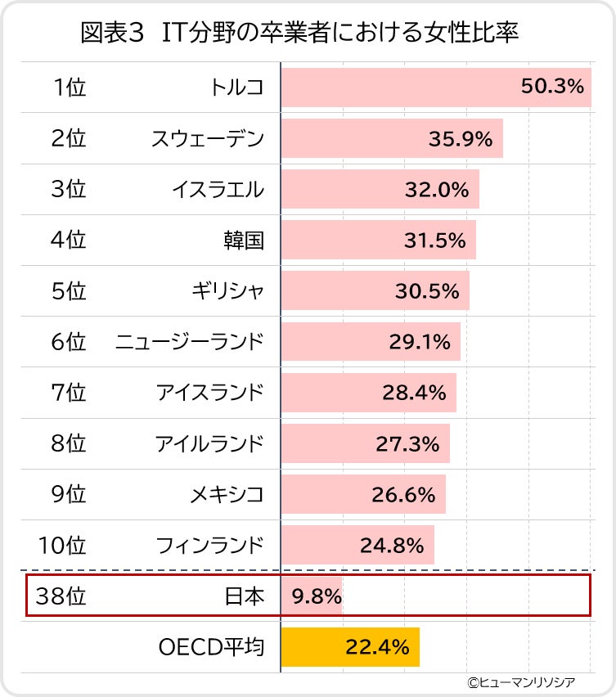Viewport: 616px width, 697px height.
Task: Select the ギリシャ 30.5% bar
Action: pyautogui.click(x=375, y=290)
